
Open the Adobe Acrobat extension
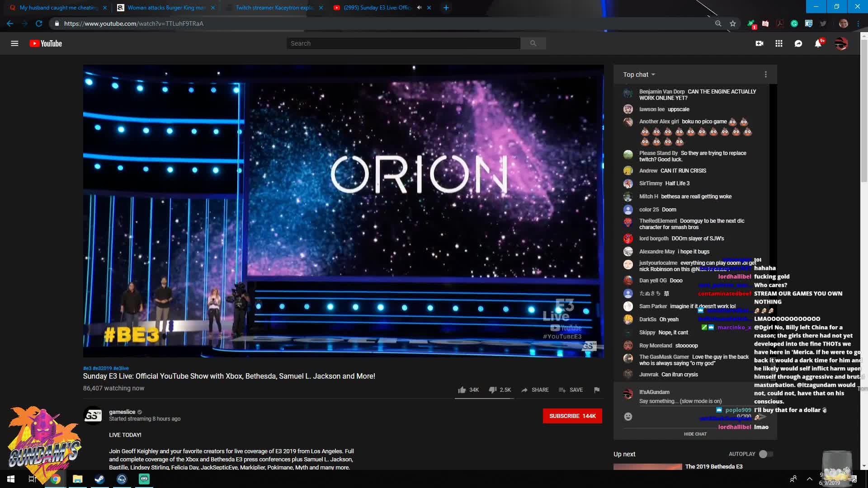pyautogui.click(x=780, y=23)
